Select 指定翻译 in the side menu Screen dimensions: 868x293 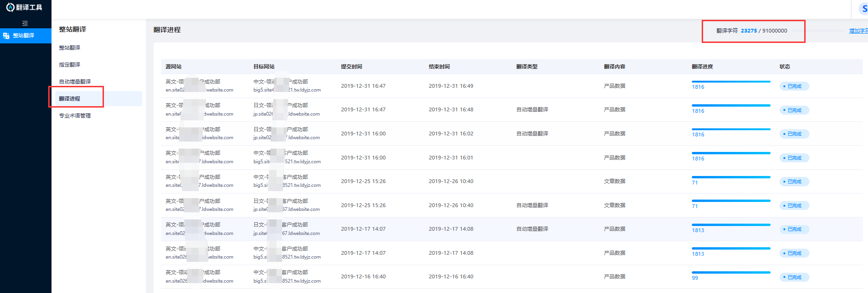pos(69,65)
